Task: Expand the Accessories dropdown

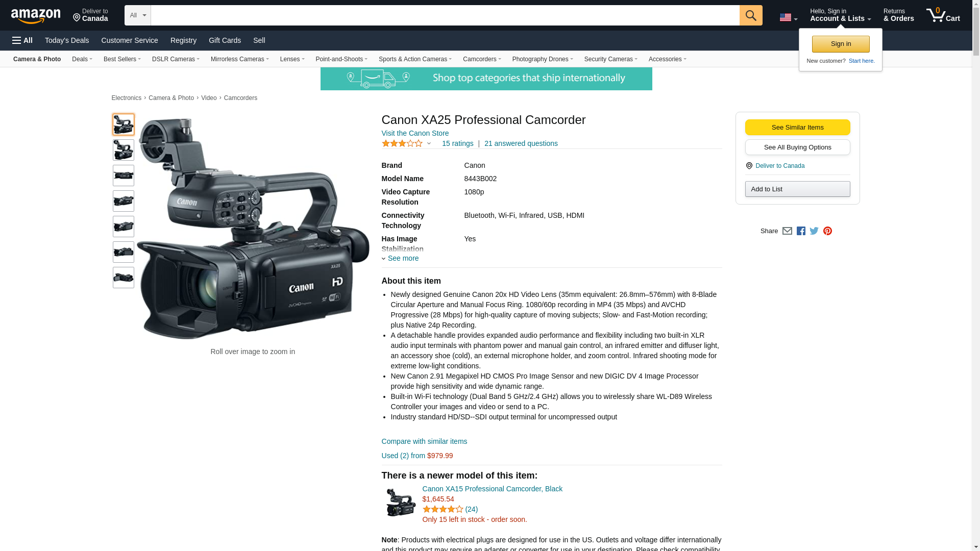Action: [x=668, y=59]
